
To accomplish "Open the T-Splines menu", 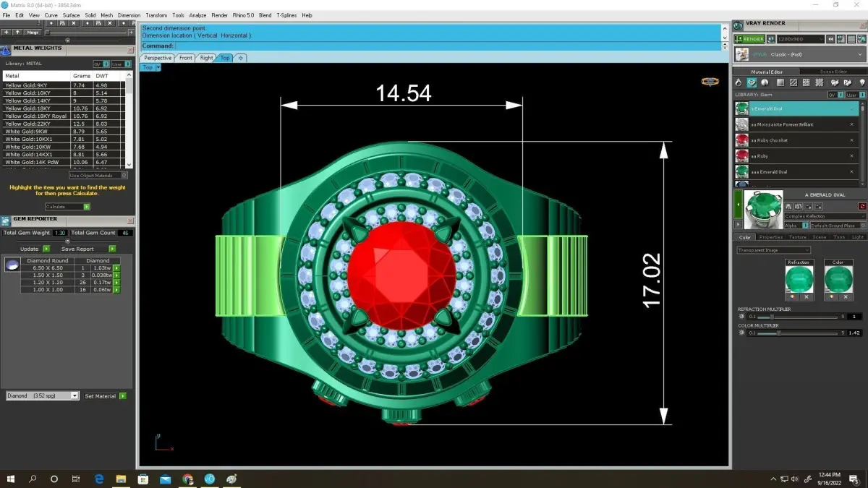I will (x=287, y=15).
